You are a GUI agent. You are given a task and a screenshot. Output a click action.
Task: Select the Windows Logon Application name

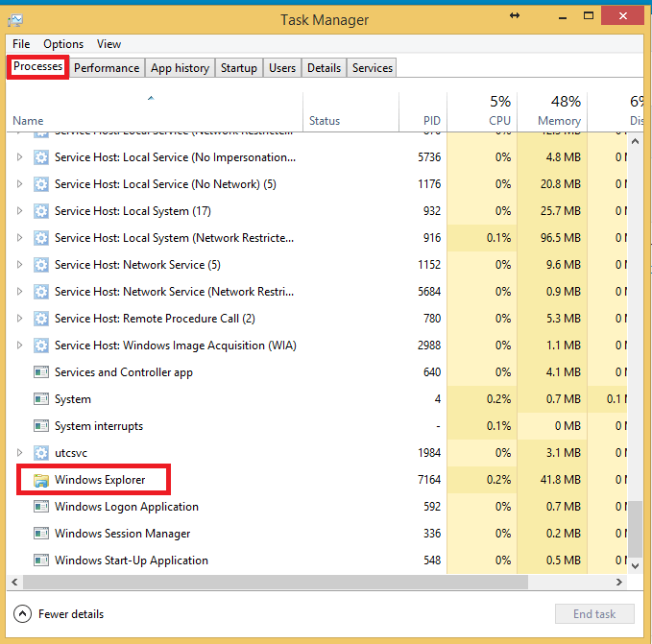[x=127, y=507]
